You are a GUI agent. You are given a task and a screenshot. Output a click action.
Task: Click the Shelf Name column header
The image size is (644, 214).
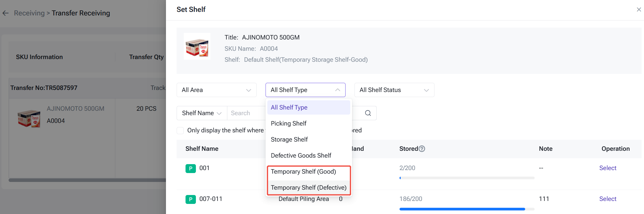tap(202, 149)
